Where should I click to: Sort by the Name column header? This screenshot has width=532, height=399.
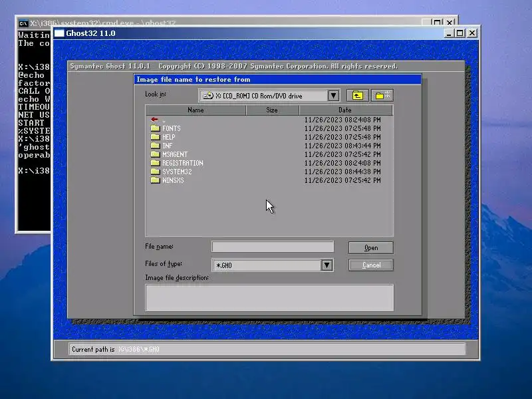[x=196, y=110]
